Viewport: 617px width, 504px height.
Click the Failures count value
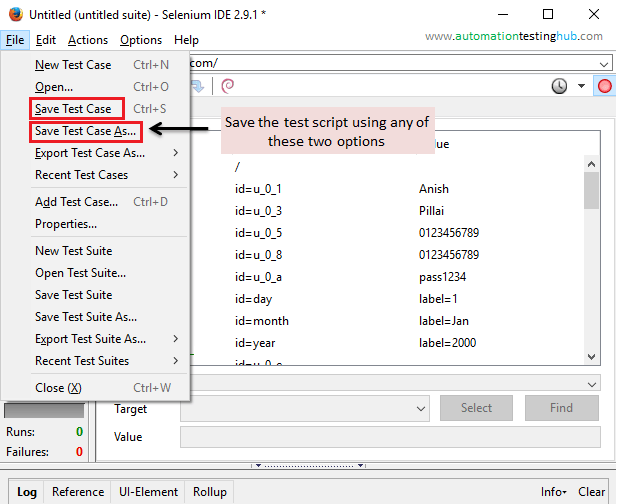pos(79,452)
